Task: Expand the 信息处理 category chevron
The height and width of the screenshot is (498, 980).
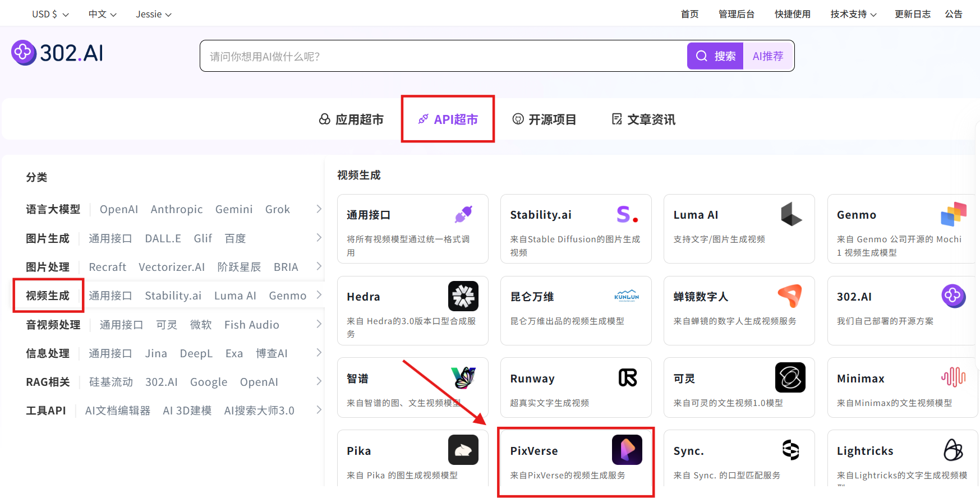Action: (319, 353)
